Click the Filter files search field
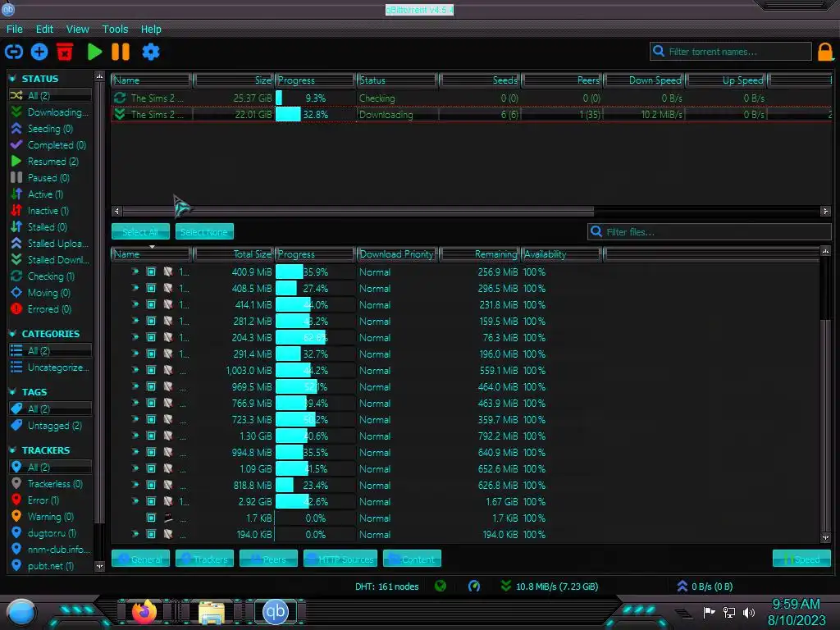 pyautogui.click(x=710, y=232)
